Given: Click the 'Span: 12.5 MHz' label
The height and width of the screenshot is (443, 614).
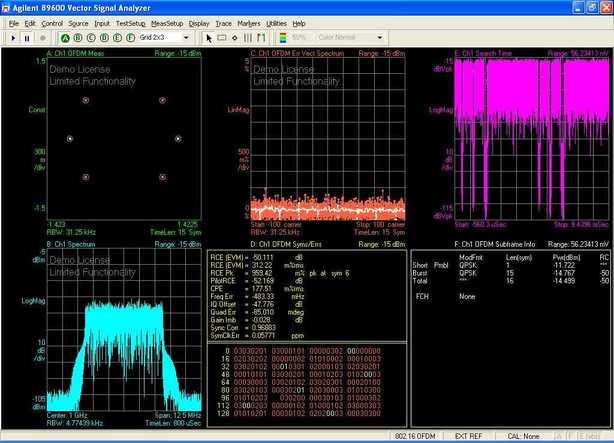Looking at the screenshot, I should tap(178, 415).
